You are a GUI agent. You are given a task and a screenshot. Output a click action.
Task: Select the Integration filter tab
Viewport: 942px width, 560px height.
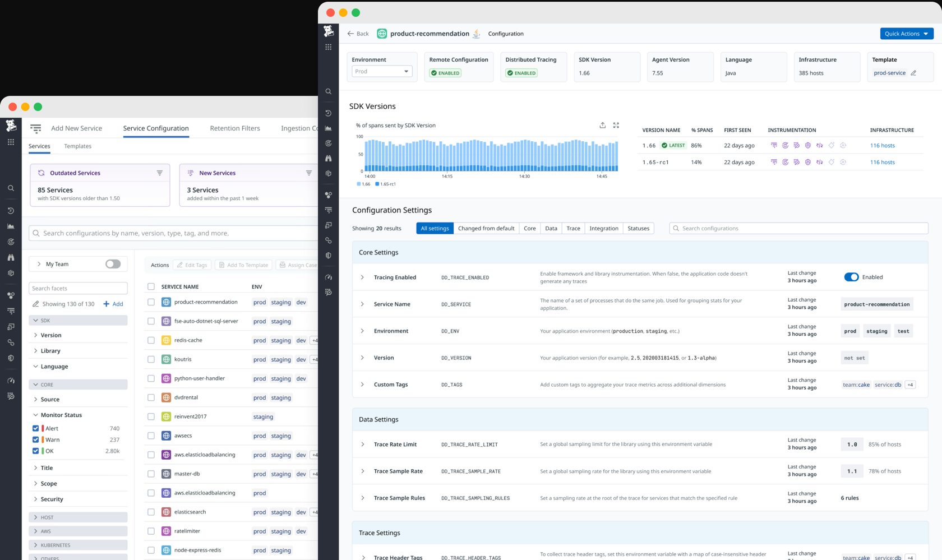[604, 228]
